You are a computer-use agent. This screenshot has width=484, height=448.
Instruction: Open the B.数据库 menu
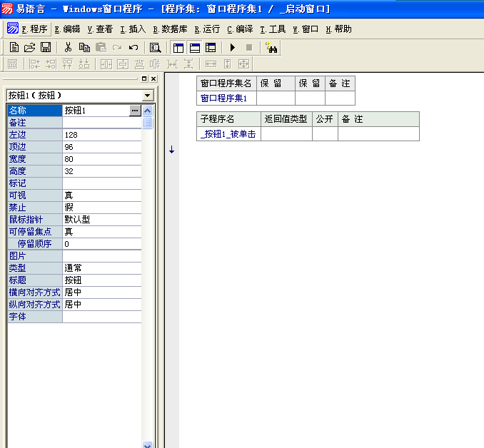pyautogui.click(x=170, y=29)
